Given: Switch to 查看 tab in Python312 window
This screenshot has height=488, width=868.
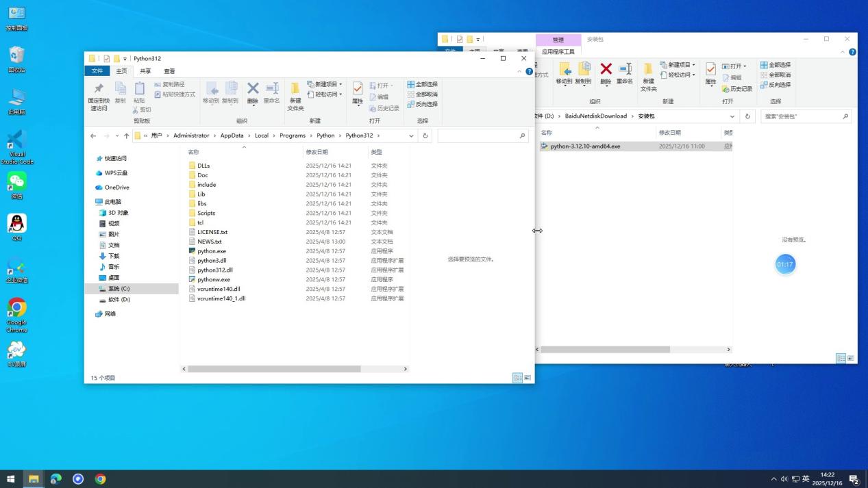Looking at the screenshot, I should [x=169, y=71].
